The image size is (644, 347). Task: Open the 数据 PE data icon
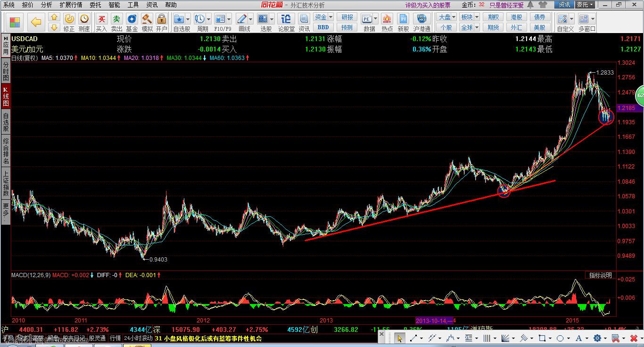pos(367,19)
